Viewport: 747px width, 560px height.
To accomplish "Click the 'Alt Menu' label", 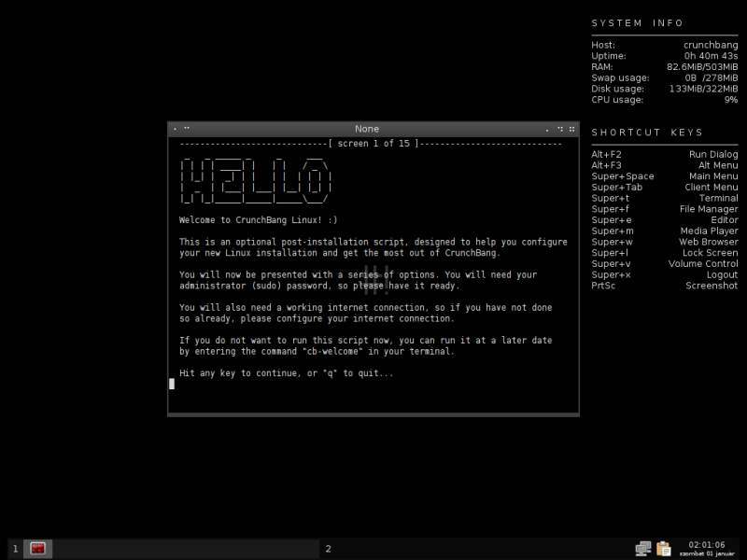I will (x=718, y=165).
